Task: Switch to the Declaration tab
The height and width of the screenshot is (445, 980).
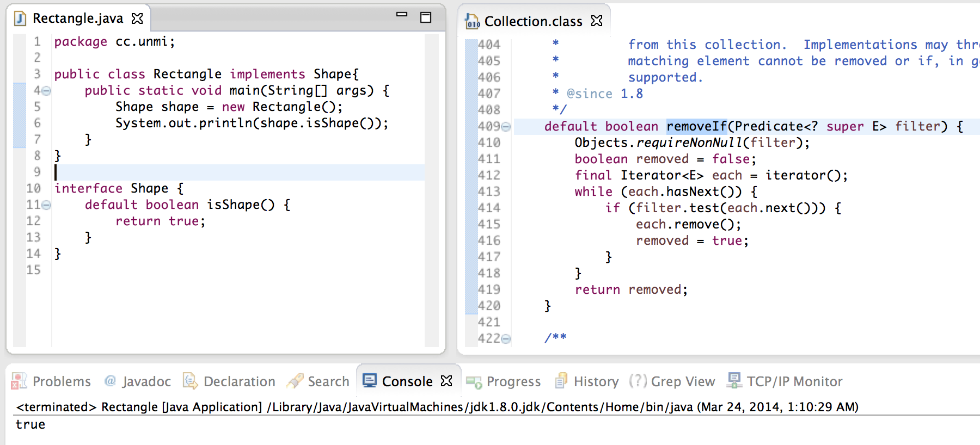Action: coord(238,381)
